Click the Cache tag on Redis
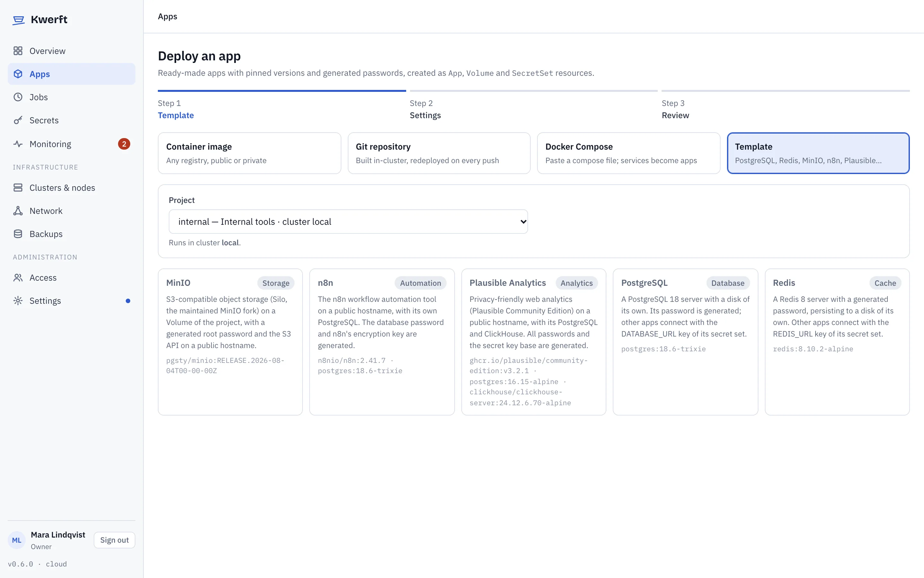Screen dimensions: 924x578 coord(885,283)
